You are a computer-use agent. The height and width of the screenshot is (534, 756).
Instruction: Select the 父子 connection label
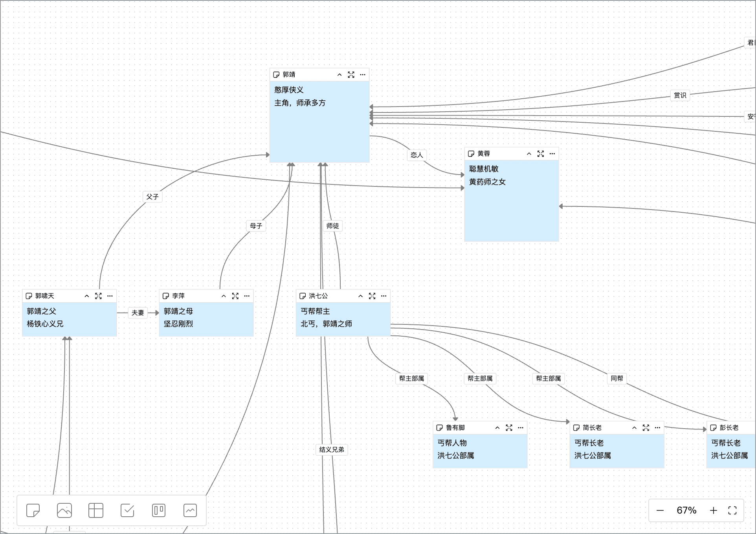point(152,197)
